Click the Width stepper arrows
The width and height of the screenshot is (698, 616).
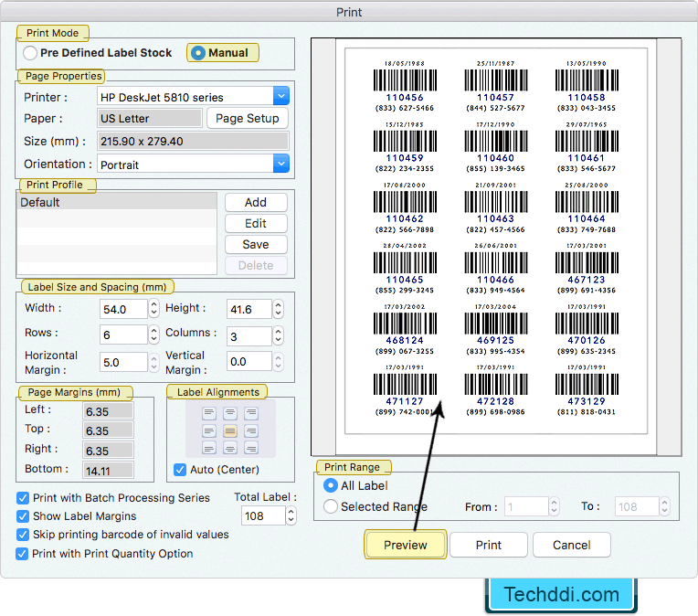coord(153,308)
